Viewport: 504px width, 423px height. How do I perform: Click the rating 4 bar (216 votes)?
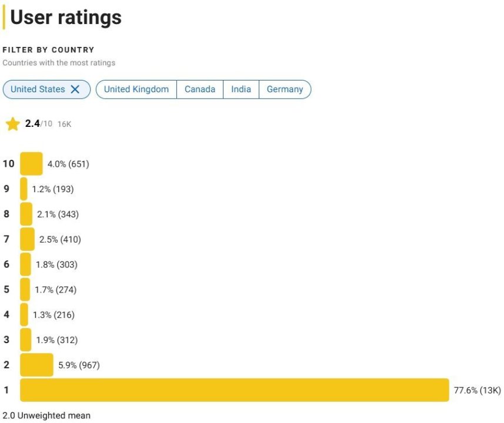24,315
